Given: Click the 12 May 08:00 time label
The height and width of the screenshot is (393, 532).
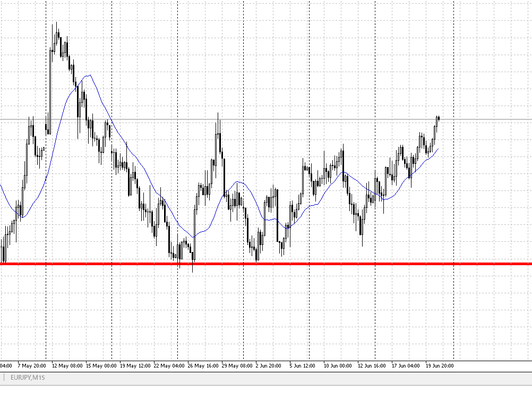Looking at the screenshot, I should click(x=67, y=366).
